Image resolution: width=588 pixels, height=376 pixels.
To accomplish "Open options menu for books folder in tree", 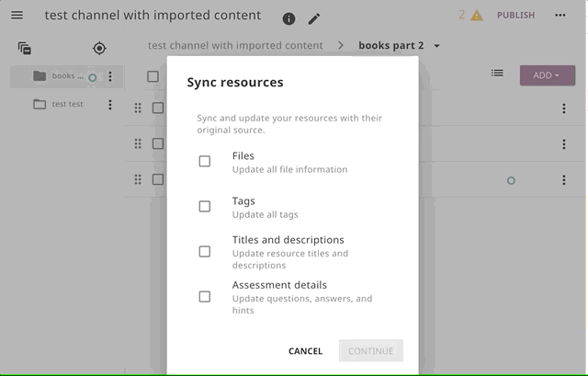I will [110, 76].
